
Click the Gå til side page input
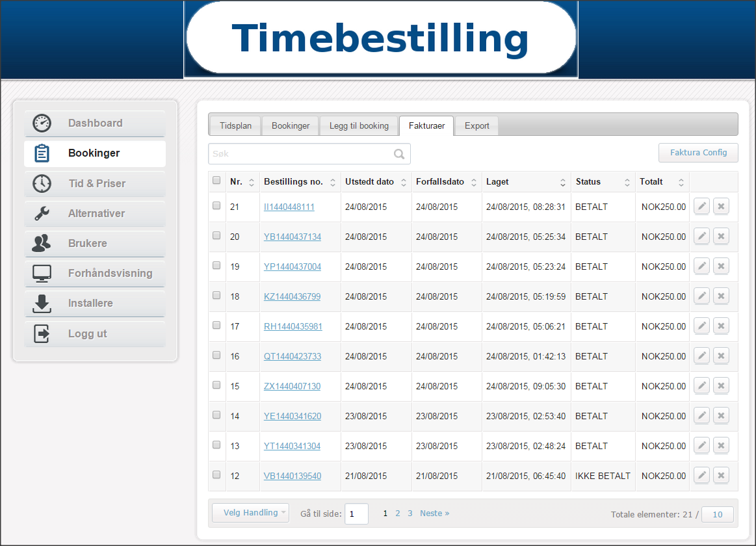coord(356,513)
